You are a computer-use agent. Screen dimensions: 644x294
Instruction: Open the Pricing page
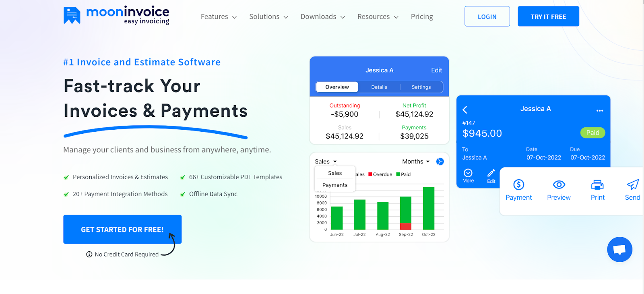click(422, 17)
